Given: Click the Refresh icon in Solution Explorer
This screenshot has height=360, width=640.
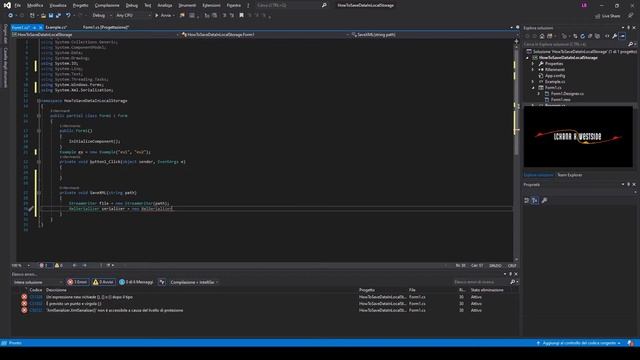Looking at the screenshot, I should pyautogui.click(x=582, y=36).
